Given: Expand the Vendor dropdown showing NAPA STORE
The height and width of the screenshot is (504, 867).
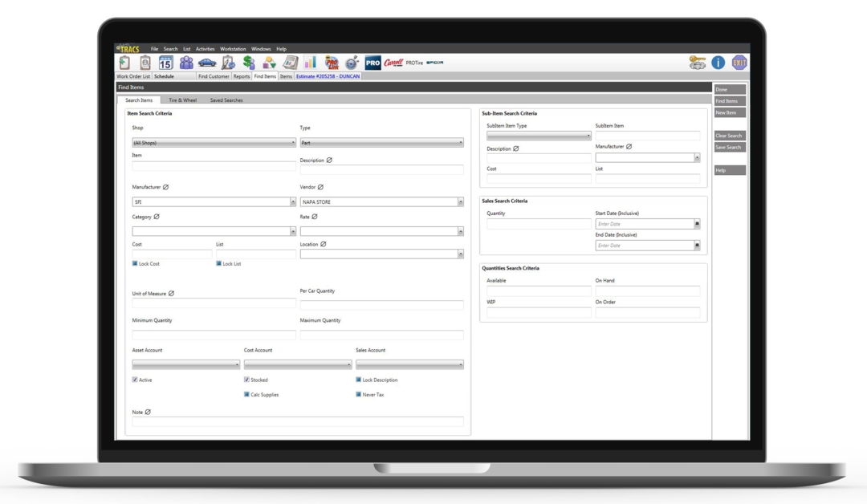Looking at the screenshot, I should click(x=381, y=202).
